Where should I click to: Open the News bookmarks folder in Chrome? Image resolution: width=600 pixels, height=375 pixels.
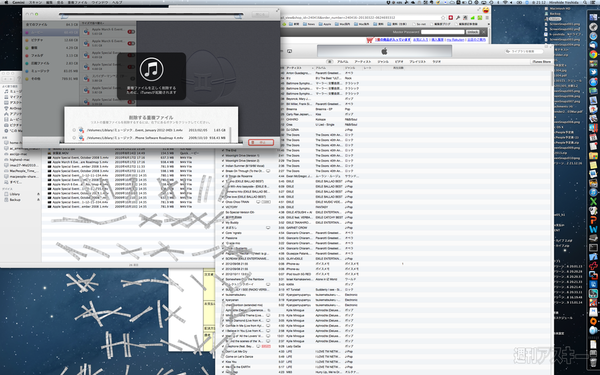pos(309,24)
